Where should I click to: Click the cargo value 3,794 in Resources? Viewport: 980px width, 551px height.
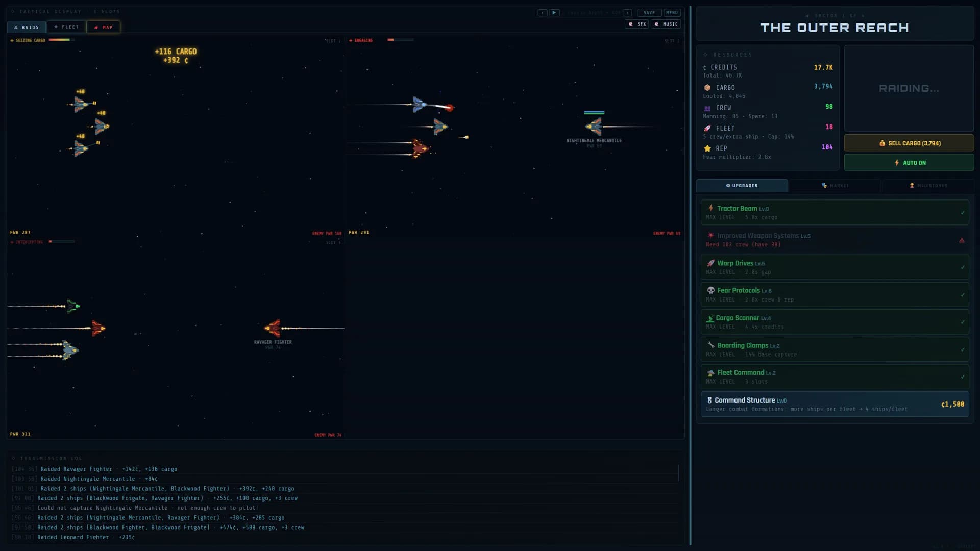coord(823,87)
